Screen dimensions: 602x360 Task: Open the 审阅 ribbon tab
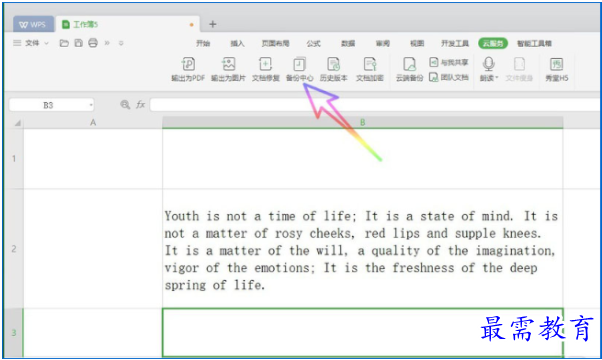click(382, 43)
